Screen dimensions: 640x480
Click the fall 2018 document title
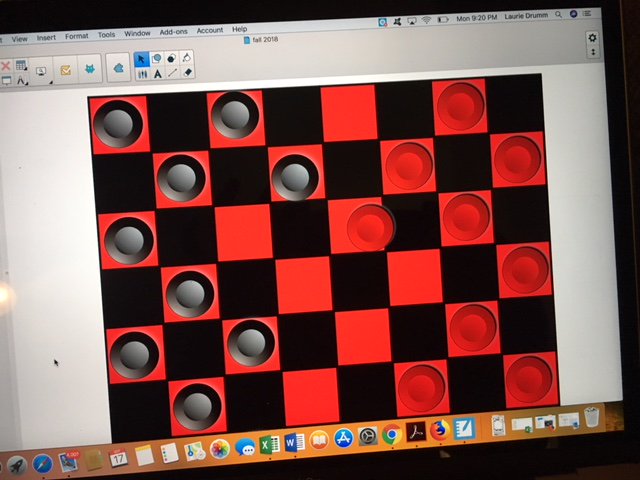265,39
